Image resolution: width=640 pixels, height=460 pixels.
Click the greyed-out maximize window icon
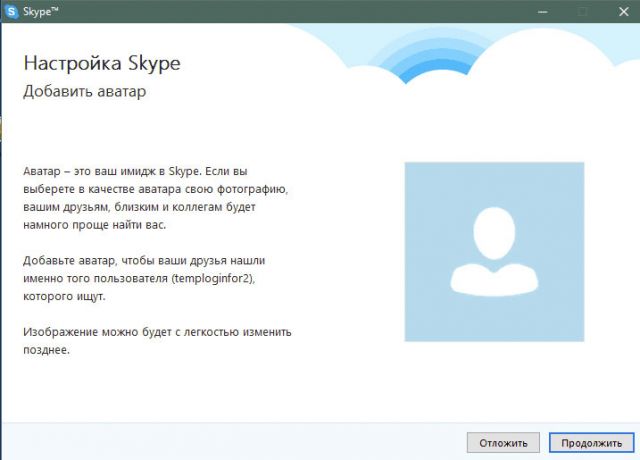(583, 12)
